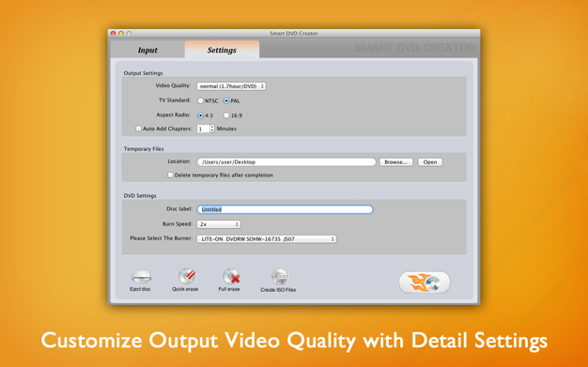Choose the 16:9 aspect ratio

226,115
